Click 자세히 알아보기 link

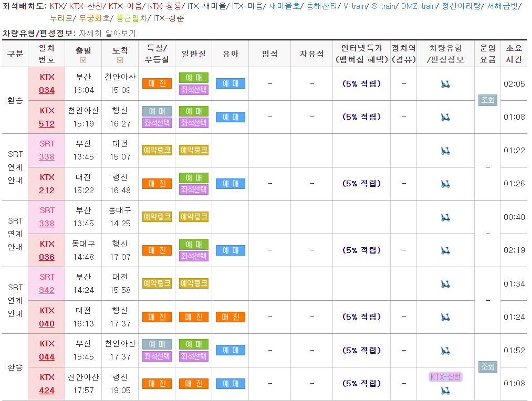(107, 33)
